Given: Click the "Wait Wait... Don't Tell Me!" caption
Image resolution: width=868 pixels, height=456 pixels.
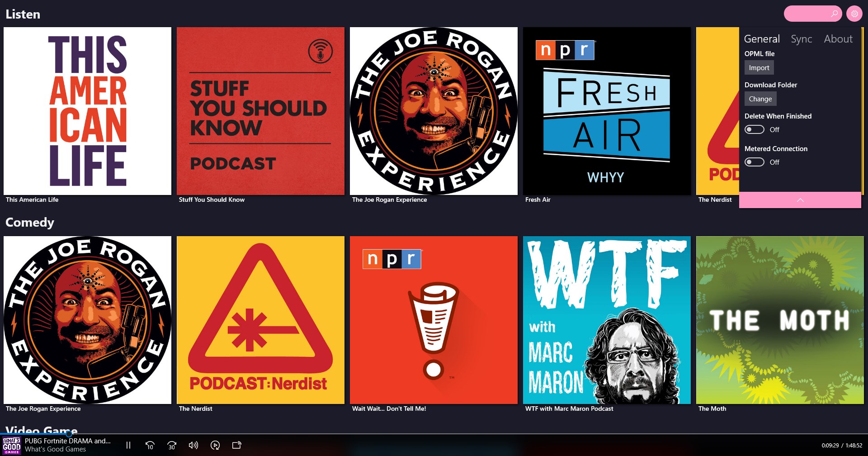Looking at the screenshot, I should point(389,408).
